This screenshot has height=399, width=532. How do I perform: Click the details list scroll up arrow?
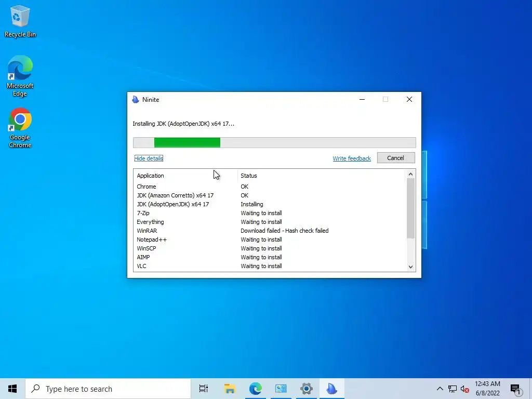(410, 175)
